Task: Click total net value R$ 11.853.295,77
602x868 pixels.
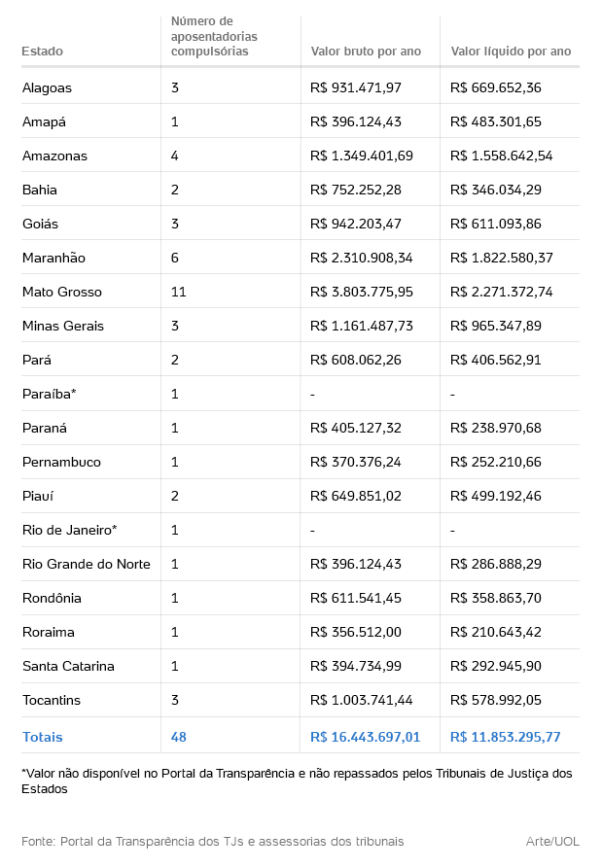Action: click(x=506, y=737)
